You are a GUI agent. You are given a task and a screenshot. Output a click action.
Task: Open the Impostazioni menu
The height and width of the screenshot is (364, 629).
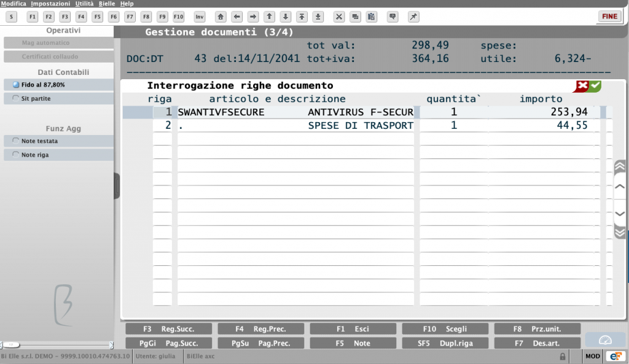pyautogui.click(x=50, y=4)
